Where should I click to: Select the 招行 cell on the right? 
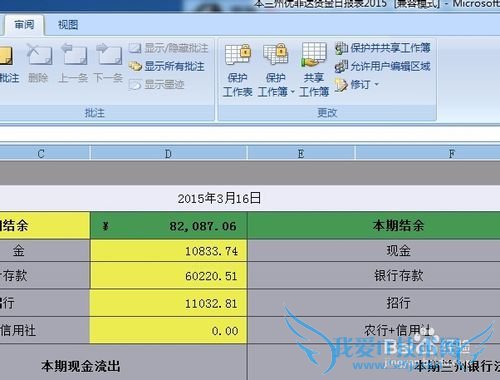click(374, 303)
